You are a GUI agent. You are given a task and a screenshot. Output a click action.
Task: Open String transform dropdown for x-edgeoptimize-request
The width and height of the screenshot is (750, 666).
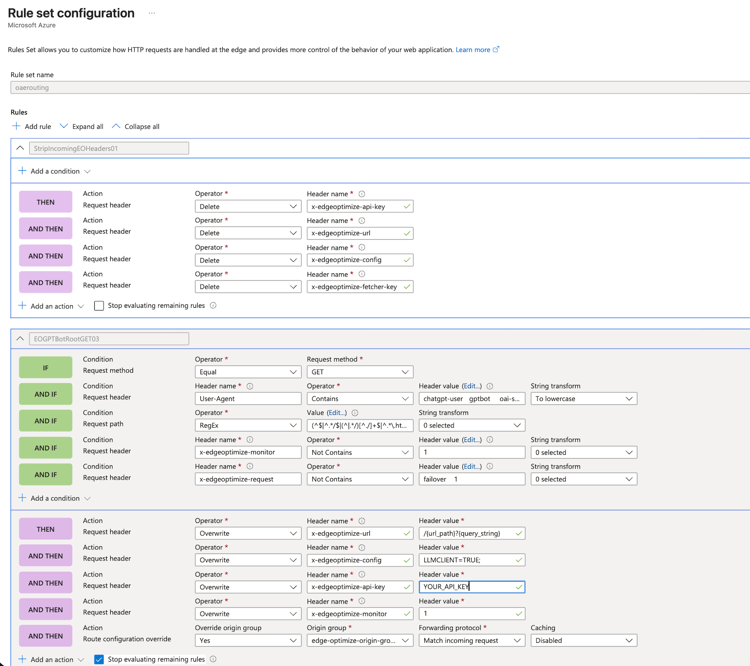[584, 479]
